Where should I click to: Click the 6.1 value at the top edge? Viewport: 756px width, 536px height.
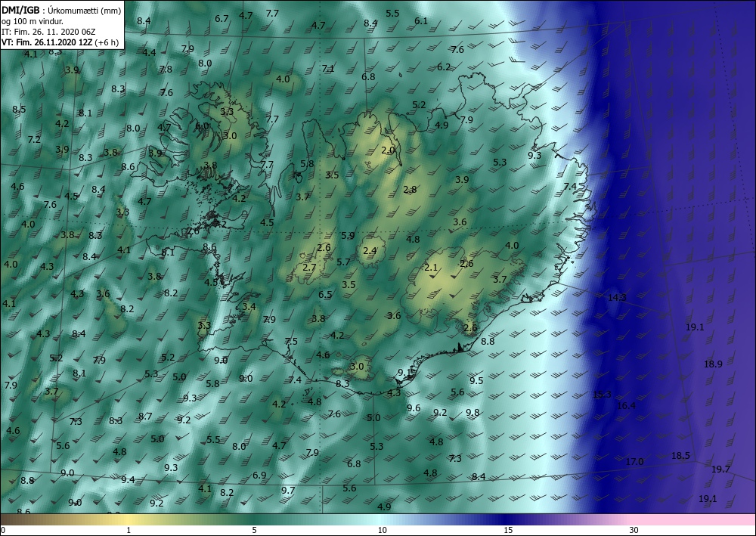[421, 20]
